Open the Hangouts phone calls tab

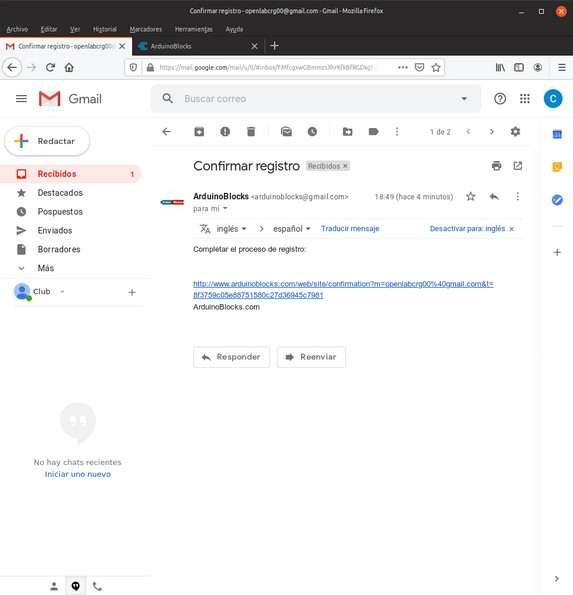(x=98, y=586)
